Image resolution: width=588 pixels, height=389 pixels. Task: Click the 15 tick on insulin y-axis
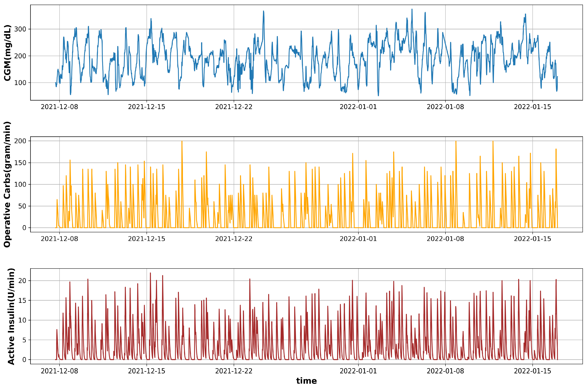[22, 300]
